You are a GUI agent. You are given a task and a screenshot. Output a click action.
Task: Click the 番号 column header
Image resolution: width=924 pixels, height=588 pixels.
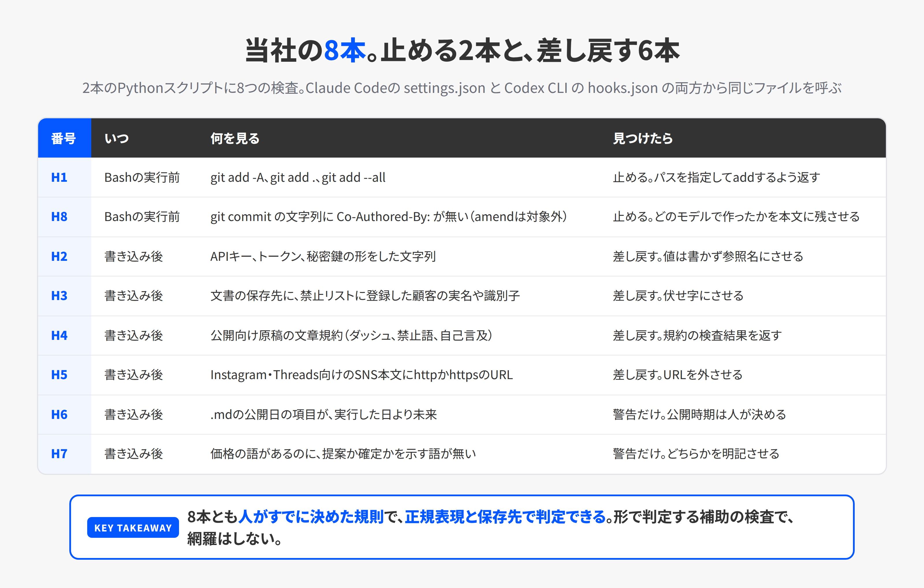click(64, 138)
